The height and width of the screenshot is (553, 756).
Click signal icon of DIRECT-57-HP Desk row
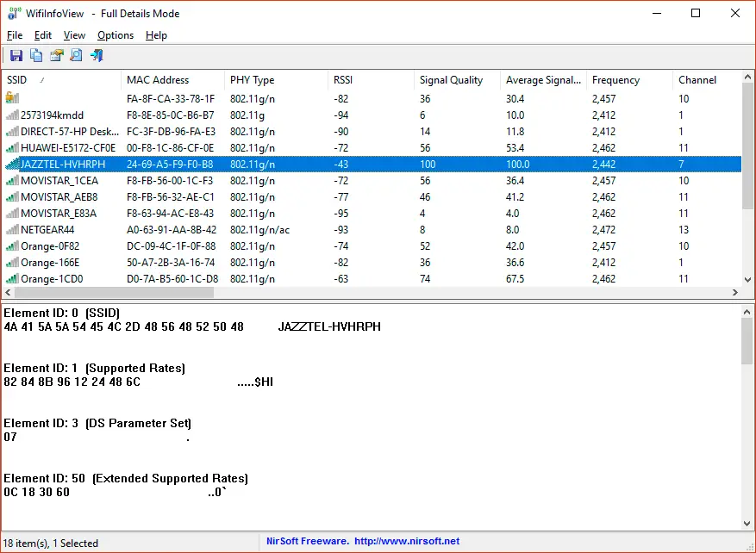pos(12,132)
